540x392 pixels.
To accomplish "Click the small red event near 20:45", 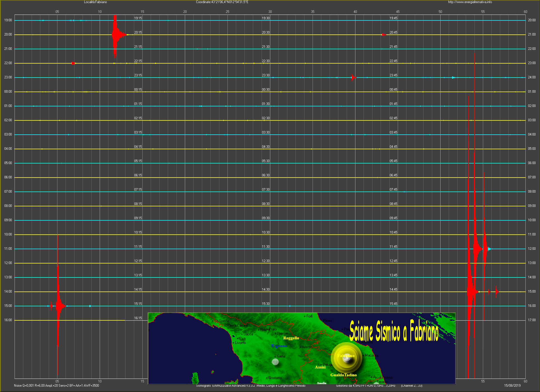I will tap(384, 35).
